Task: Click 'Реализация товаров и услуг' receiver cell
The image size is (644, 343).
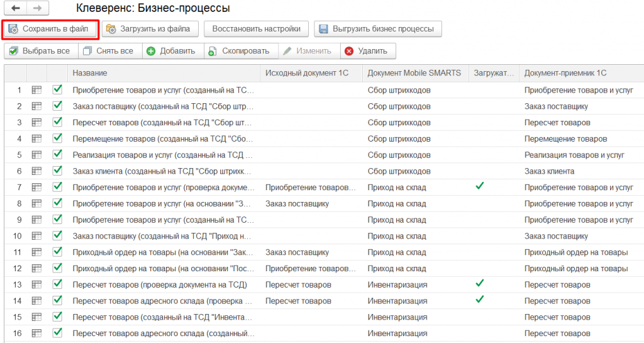Action: (x=574, y=155)
